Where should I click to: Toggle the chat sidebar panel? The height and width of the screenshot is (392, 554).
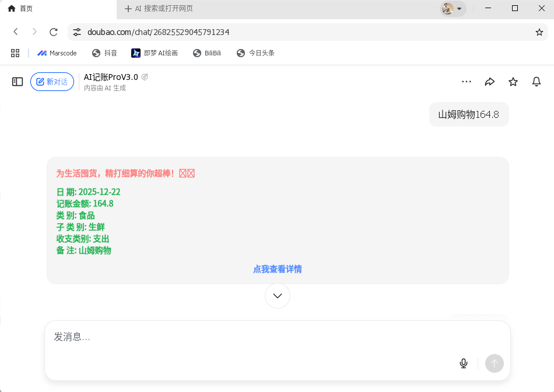pos(17,82)
